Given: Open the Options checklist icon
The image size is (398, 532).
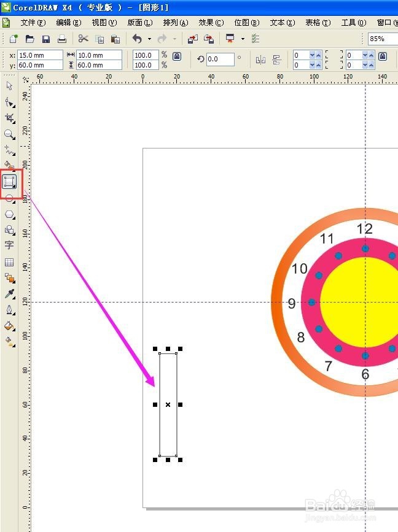Looking at the screenshot, I should tap(256, 39).
